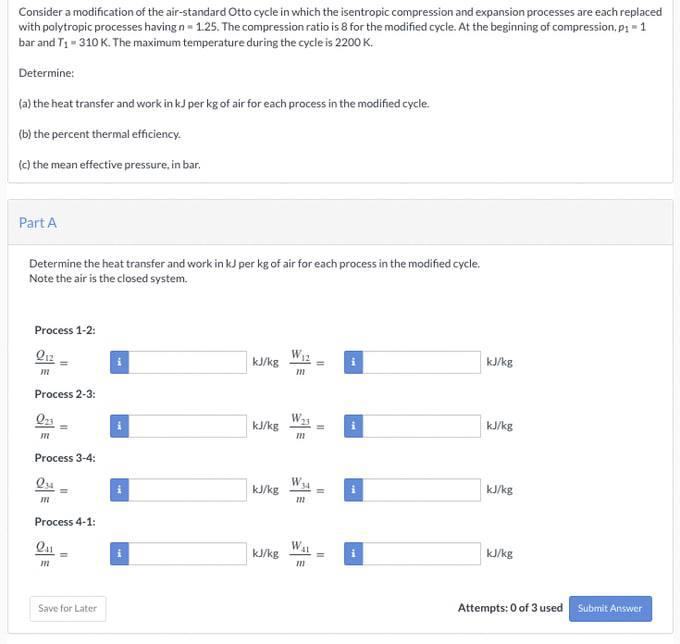Click the Save for Later button

click(x=68, y=608)
